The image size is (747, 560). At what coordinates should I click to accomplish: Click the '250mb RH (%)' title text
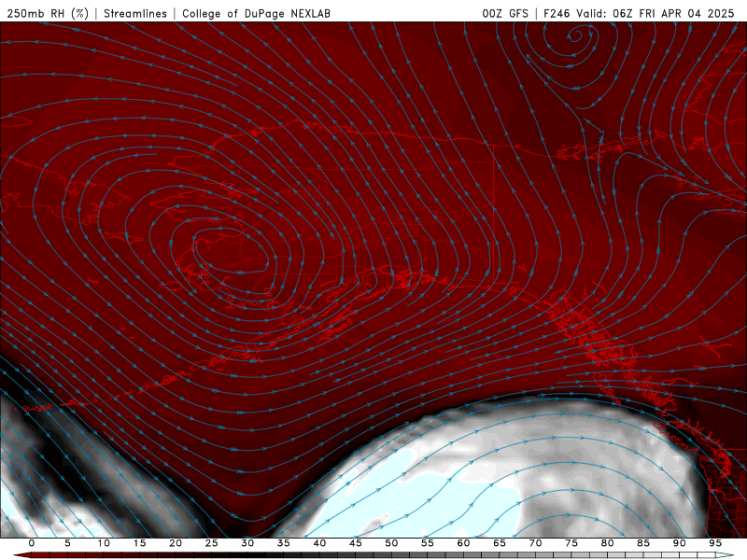(48, 14)
